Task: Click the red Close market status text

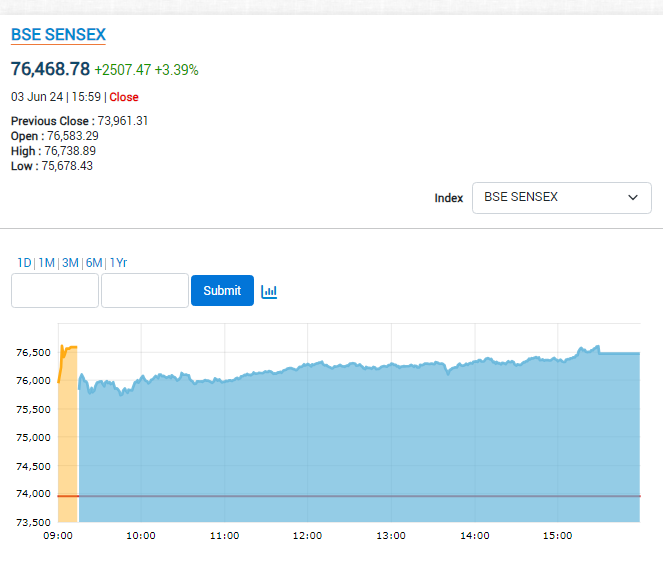Action: pos(124,97)
